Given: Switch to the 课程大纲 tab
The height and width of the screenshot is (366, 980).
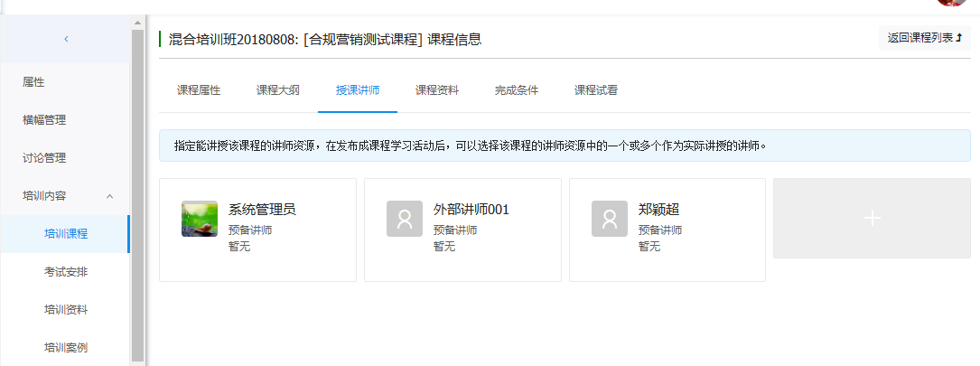Looking at the screenshot, I should pos(278,90).
